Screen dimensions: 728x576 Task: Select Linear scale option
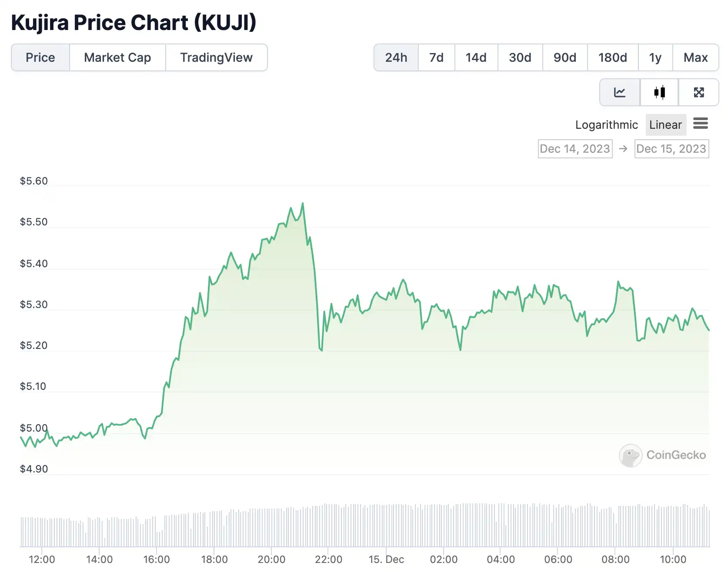(x=665, y=125)
